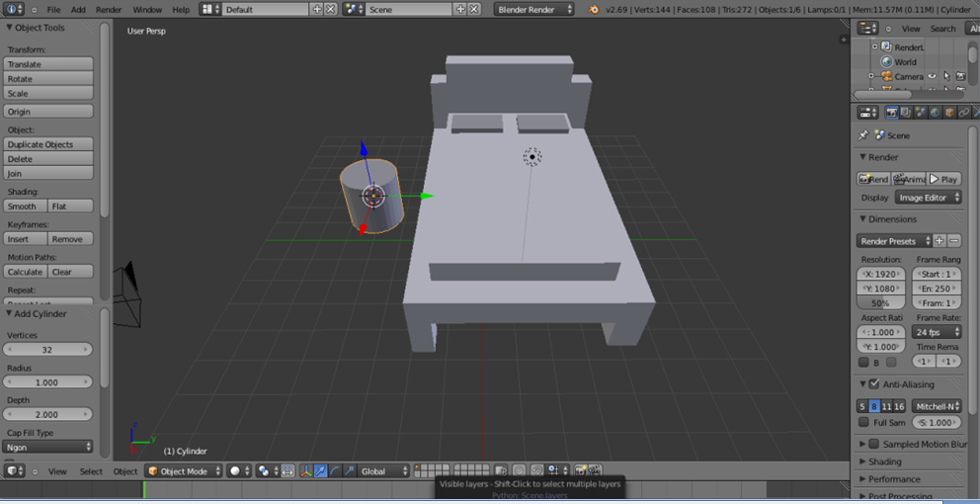Add a render preset with plus icon
This screenshot has height=504, width=980.
(x=939, y=241)
